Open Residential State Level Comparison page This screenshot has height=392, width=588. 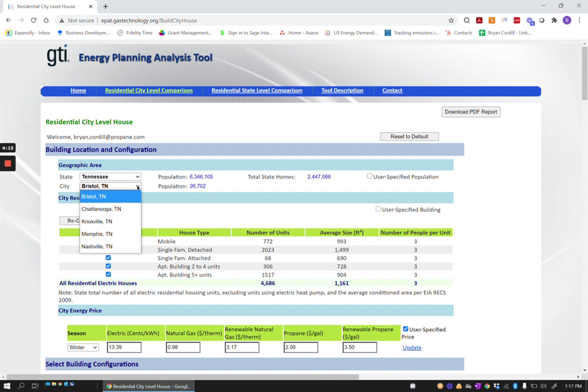(257, 90)
